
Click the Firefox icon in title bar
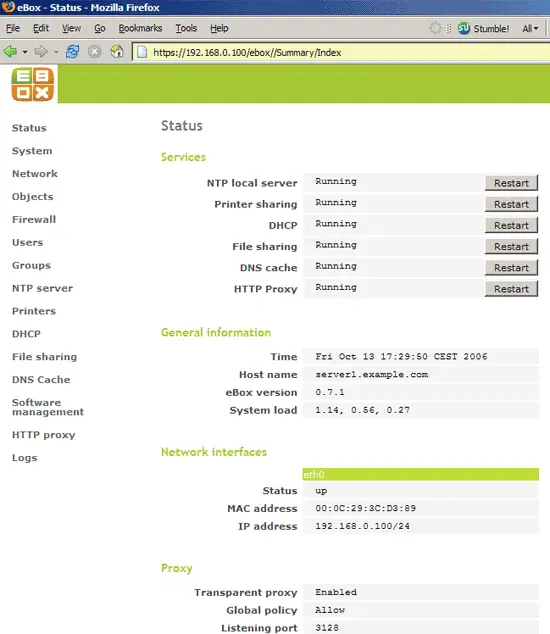tap(8, 7)
